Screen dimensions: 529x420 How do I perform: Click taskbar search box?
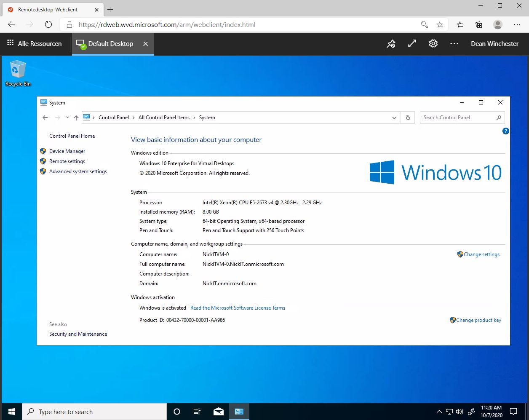point(95,412)
